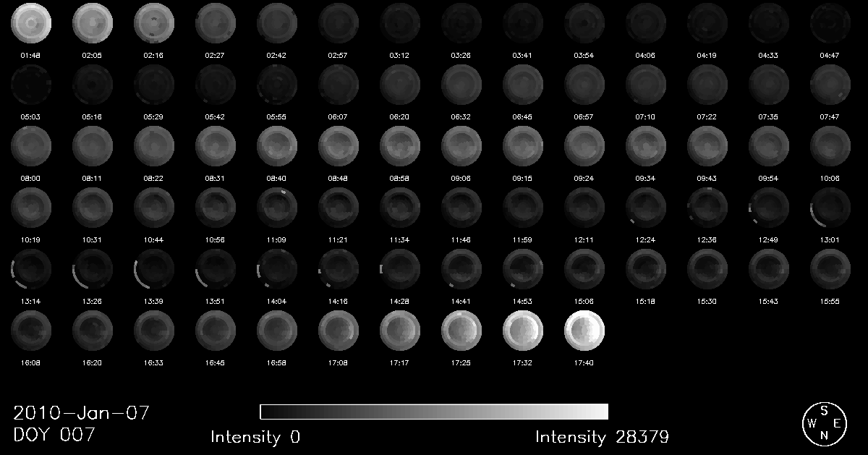Open the 04:47 disk image
Image resolution: width=868 pixels, height=455 pixels.
click(830, 23)
